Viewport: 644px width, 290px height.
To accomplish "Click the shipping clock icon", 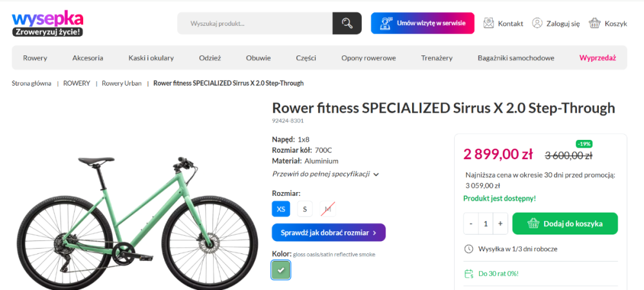I will click(468, 249).
